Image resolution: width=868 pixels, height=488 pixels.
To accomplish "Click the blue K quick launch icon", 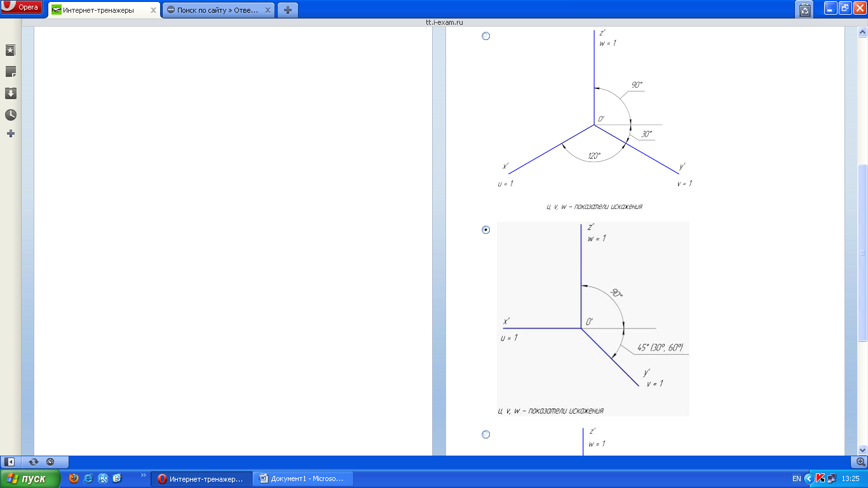I will click(103, 478).
